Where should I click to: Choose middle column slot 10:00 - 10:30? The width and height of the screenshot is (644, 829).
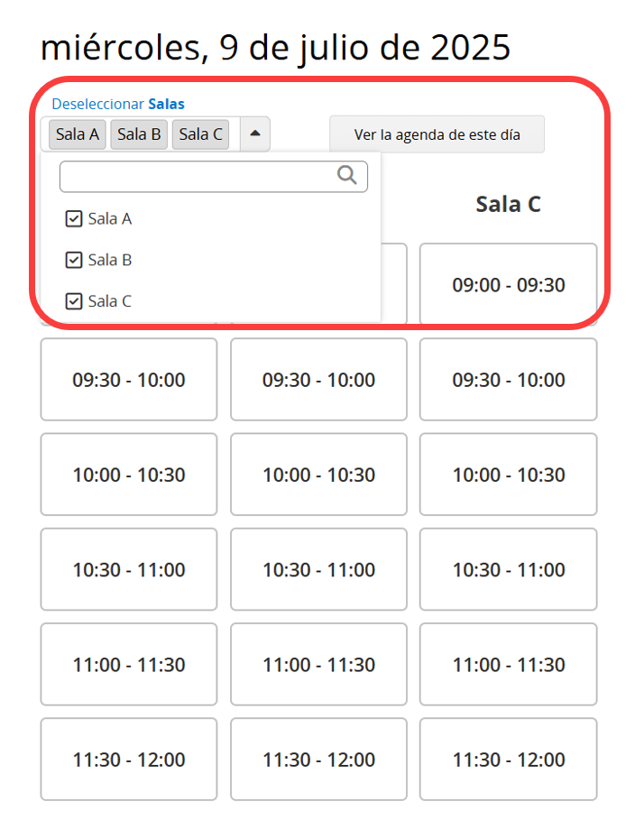click(318, 474)
